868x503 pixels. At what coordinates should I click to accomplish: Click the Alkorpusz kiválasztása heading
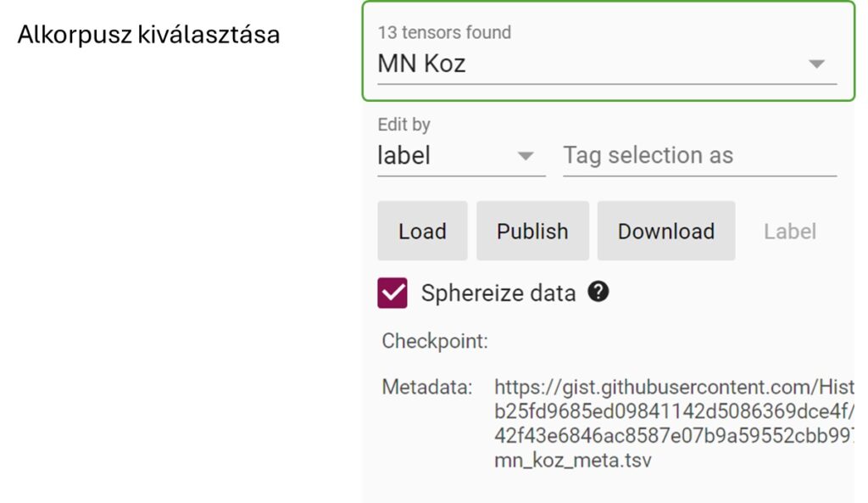pos(148,35)
